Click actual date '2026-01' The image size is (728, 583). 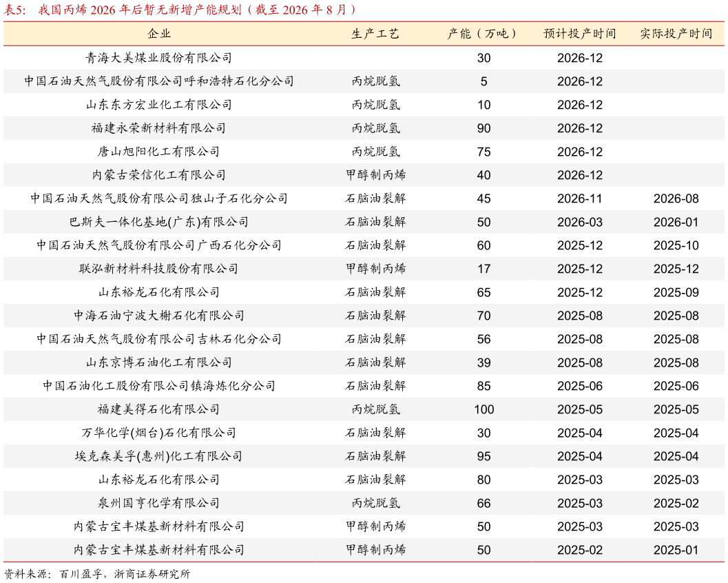[x=676, y=222]
